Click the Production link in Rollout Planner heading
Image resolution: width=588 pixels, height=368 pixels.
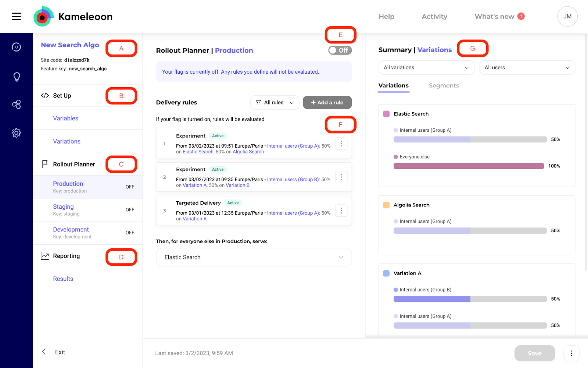coord(234,50)
